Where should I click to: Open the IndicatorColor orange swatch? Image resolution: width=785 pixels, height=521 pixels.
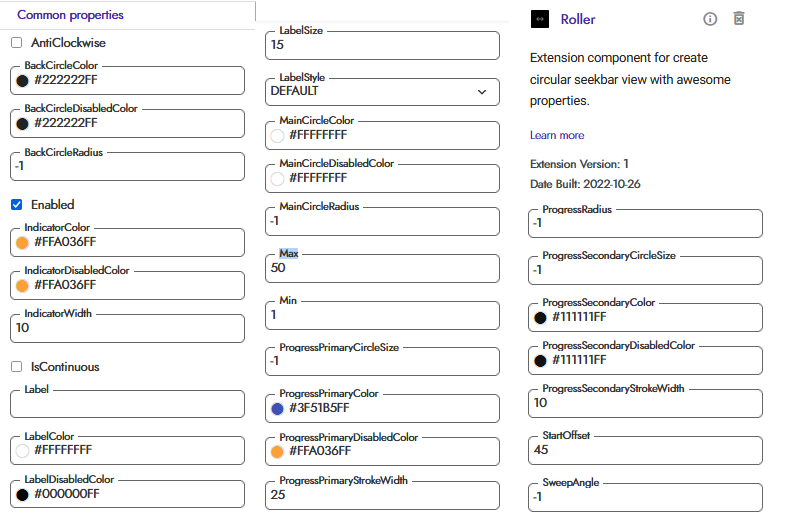pyautogui.click(x=22, y=242)
